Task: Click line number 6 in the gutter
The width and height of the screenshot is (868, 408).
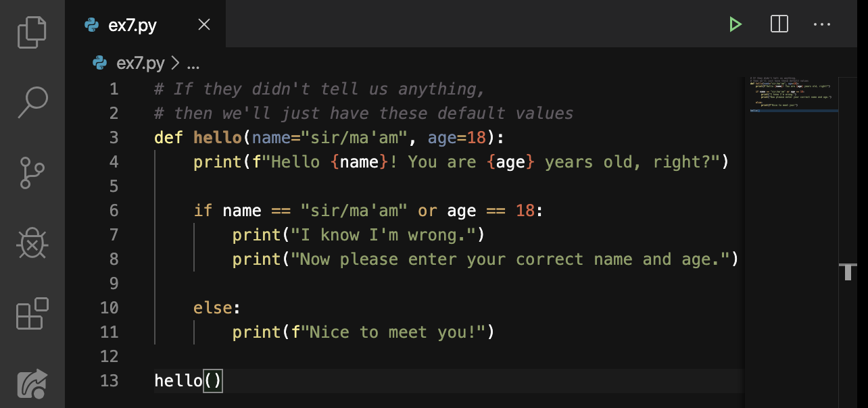Action: click(x=114, y=210)
